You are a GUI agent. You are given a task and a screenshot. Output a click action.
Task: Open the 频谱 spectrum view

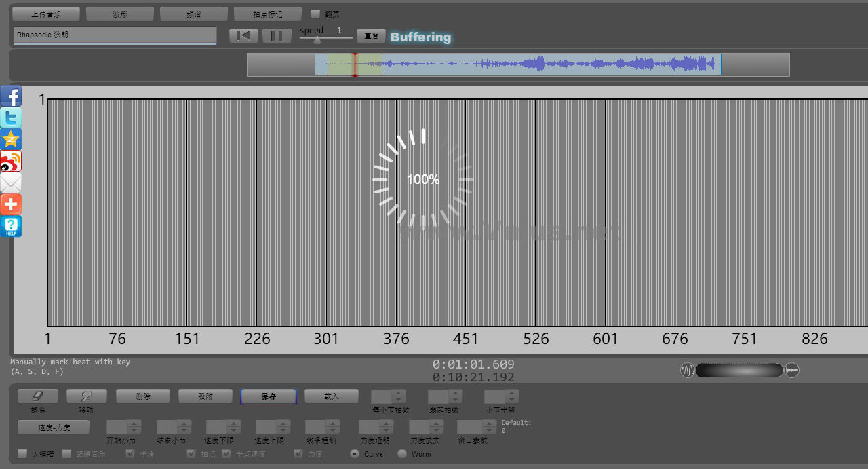pyautogui.click(x=193, y=14)
